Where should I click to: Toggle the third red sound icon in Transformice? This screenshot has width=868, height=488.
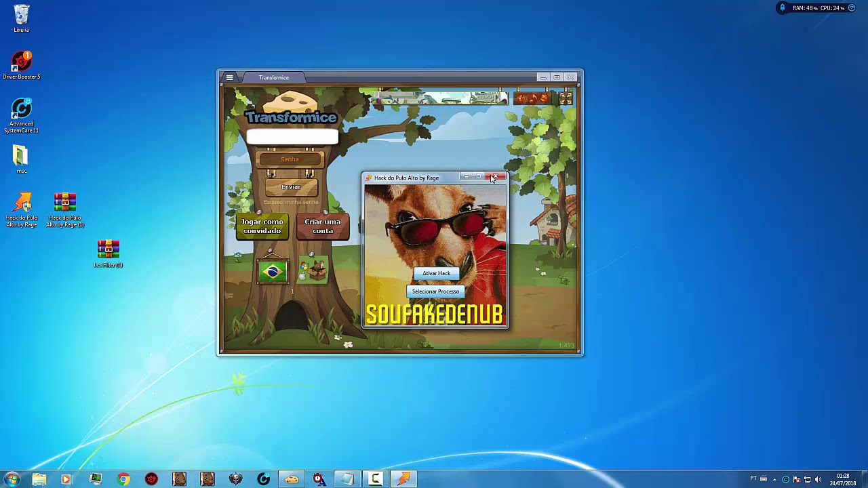[544, 99]
